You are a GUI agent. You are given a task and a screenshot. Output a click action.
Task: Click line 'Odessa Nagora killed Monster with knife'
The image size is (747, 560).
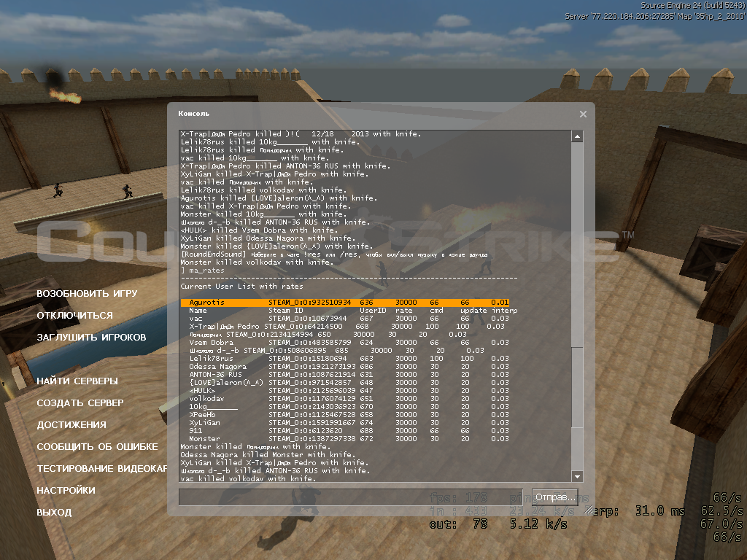pos(268,455)
